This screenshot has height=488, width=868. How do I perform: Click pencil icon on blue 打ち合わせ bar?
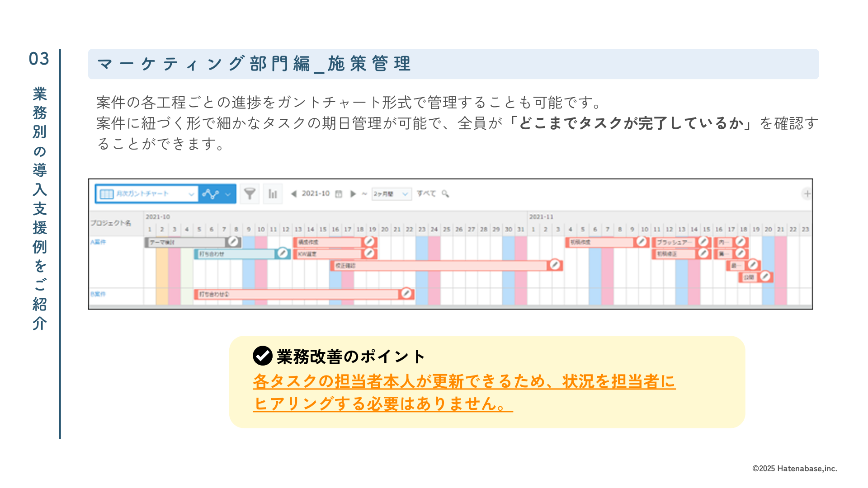283,253
